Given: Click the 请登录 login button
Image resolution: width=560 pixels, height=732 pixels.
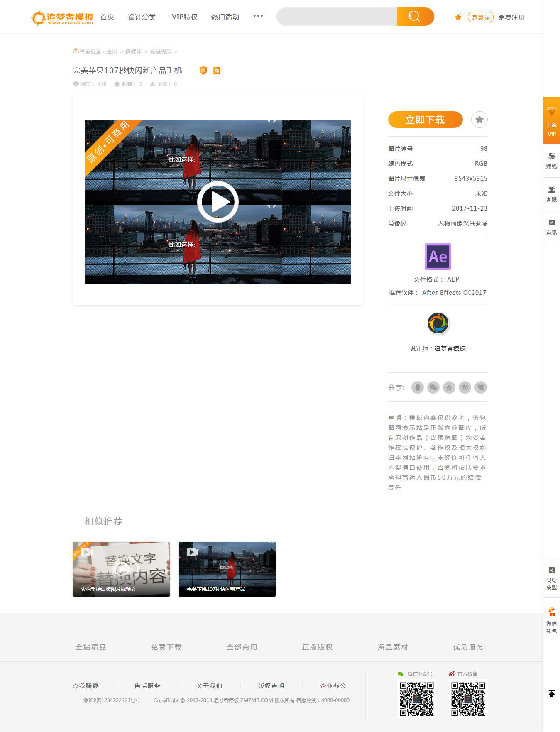Looking at the screenshot, I should point(480,17).
